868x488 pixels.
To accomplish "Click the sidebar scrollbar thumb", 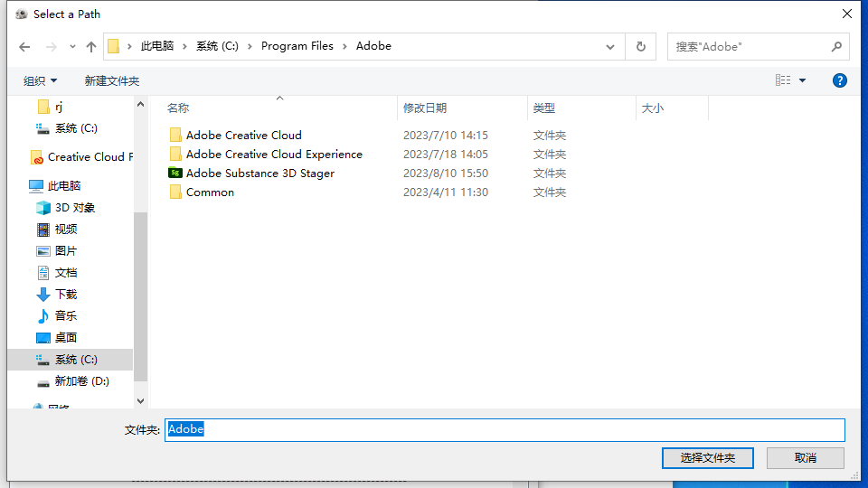I will point(141,296).
